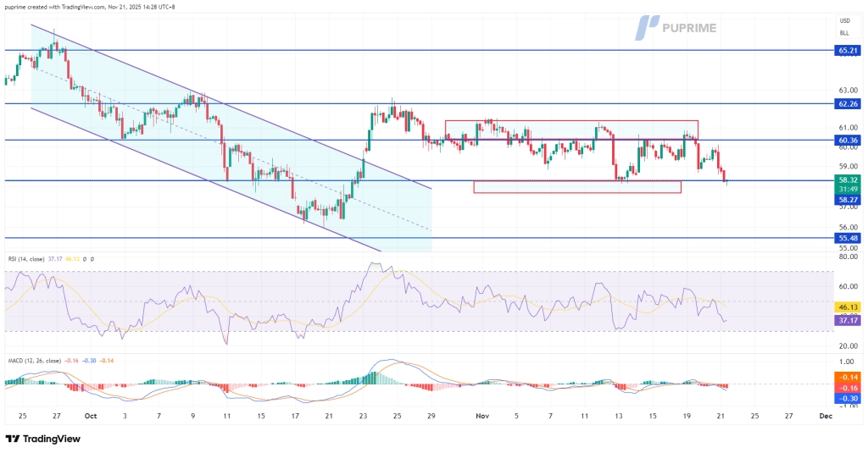Viewport: 868px width, 453px height.
Task: Click the 60.36 price level label
Action: [x=848, y=140]
